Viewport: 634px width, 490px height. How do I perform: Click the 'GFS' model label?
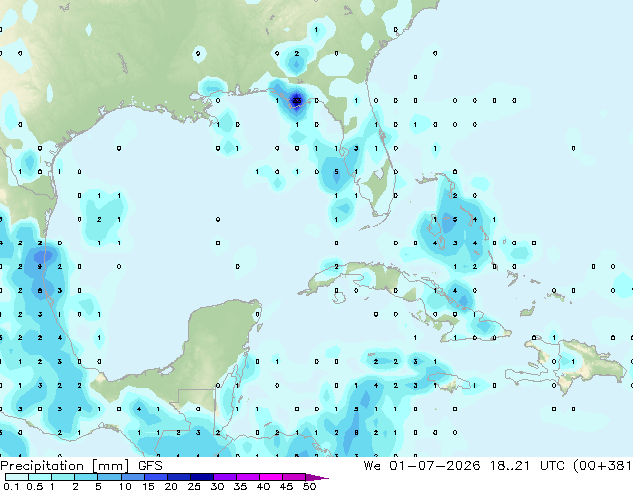[150, 466]
